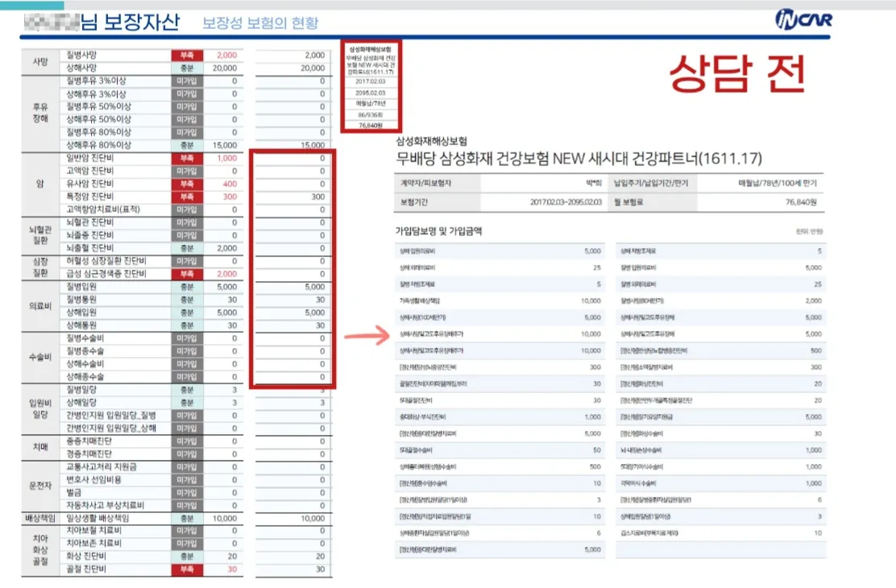This screenshot has height=588, width=896.
Task: Select the '상해후유 80%이상' row label
Action: point(99,145)
